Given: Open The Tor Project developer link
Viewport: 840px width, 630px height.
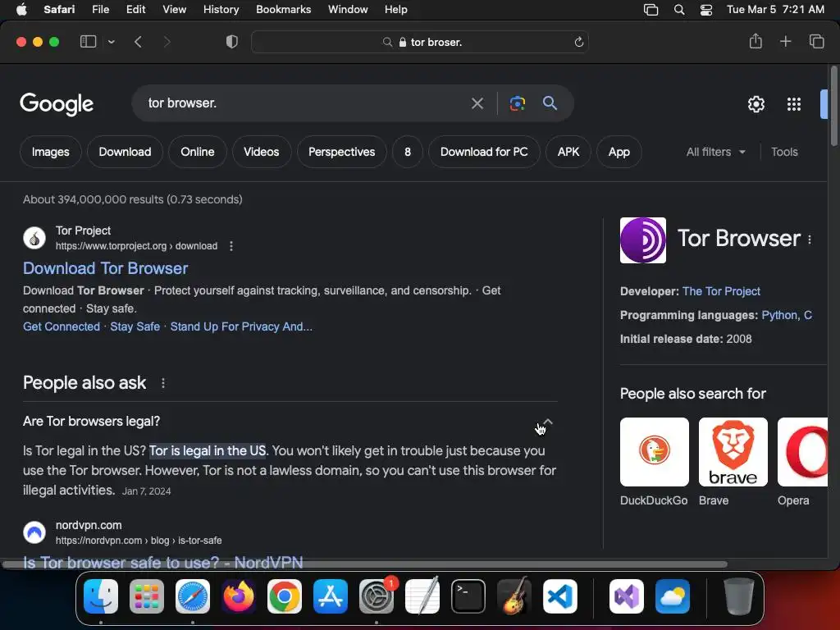Looking at the screenshot, I should pos(721,291).
